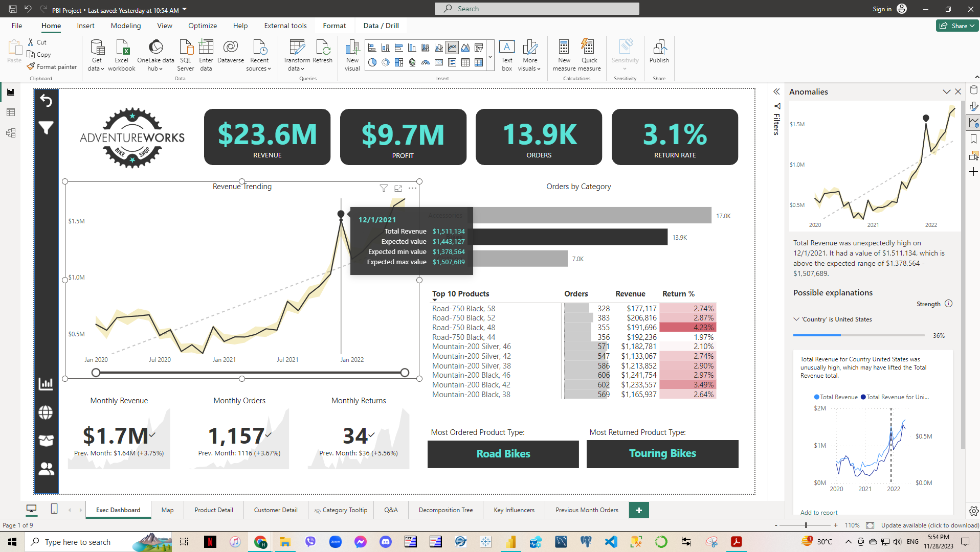The width and height of the screenshot is (980, 552).
Task: Collapse the 'Country is United States' explanation
Action: 796,319
